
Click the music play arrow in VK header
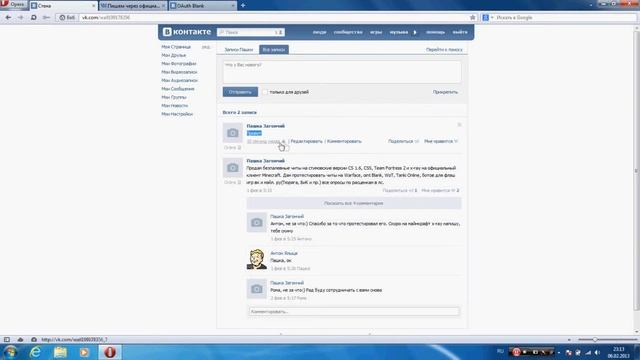(415, 32)
